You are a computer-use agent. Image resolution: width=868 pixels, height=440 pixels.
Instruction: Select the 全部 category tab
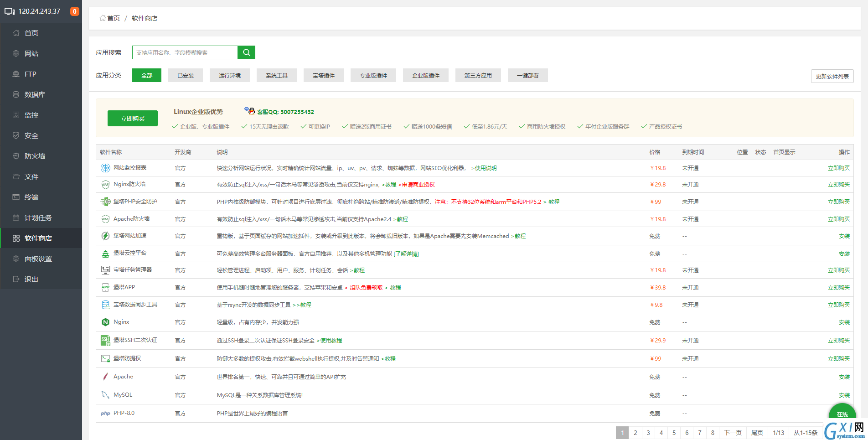[147, 75]
